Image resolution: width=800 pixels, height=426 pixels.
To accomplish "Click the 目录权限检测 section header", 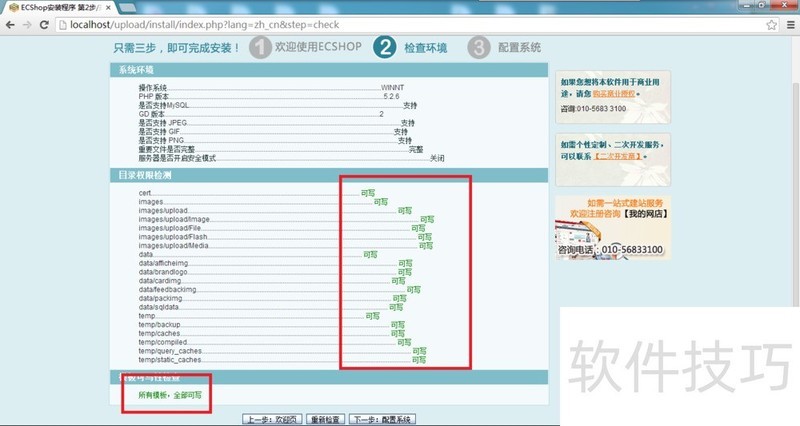I will coord(329,175).
